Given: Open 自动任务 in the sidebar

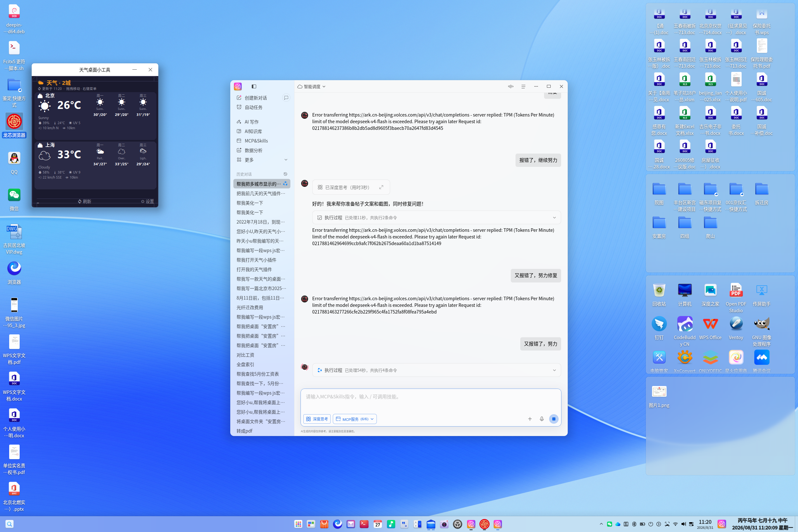Looking at the screenshot, I should coord(253,107).
